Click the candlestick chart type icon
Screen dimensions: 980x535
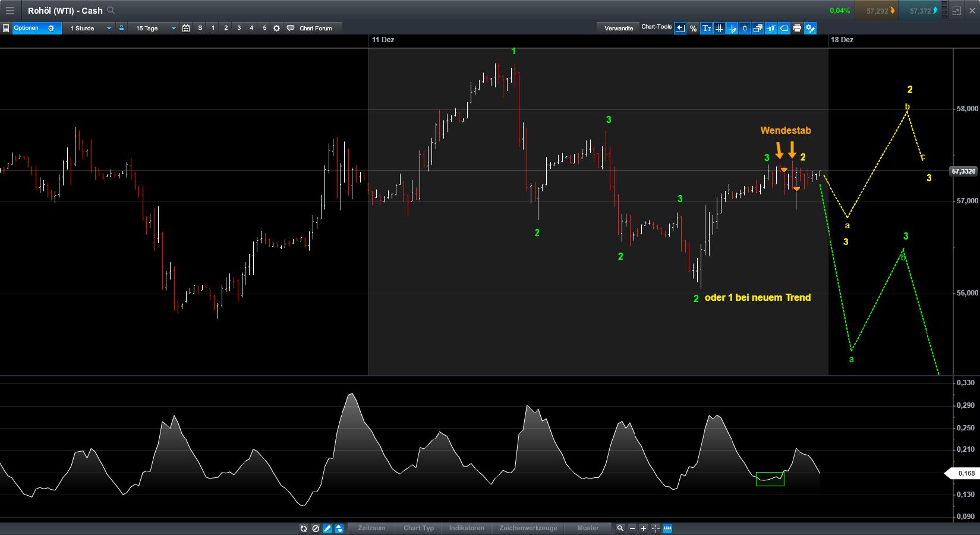745,28
